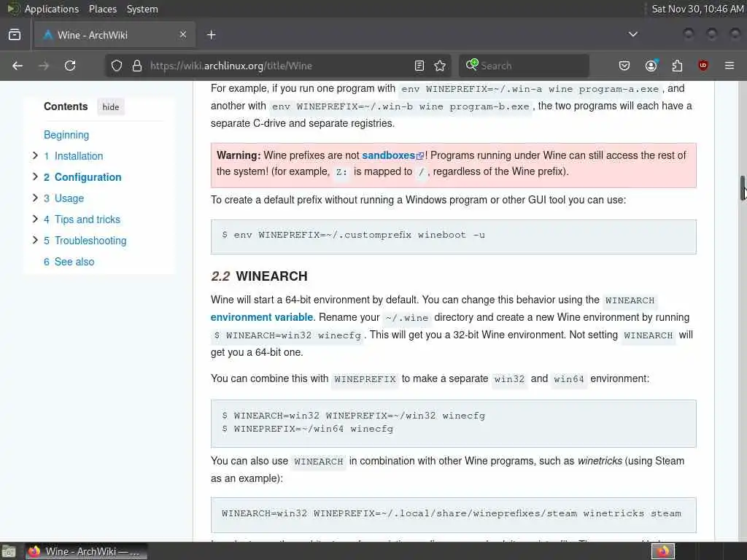Go to 4 Tips and tricks section
This screenshot has height=560, width=747.
(82, 219)
